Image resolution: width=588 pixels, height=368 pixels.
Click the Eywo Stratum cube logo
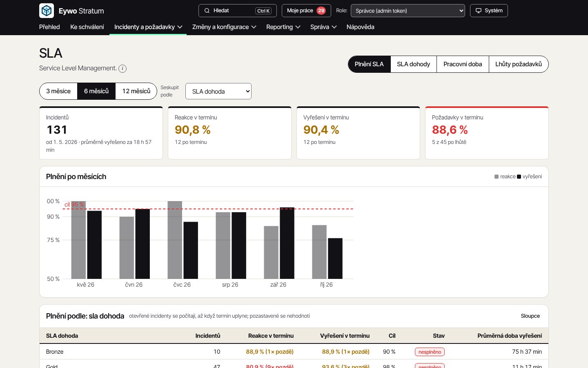pyautogui.click(x=47, y=11)
